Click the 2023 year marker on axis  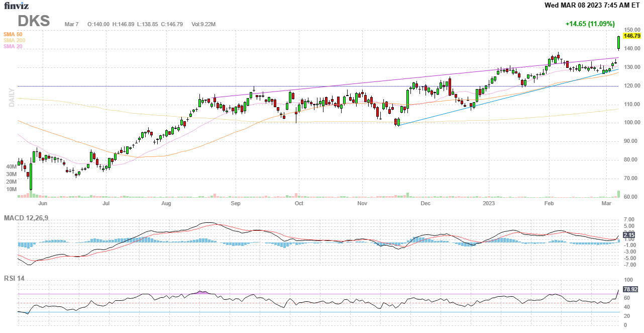pos(489,204)
